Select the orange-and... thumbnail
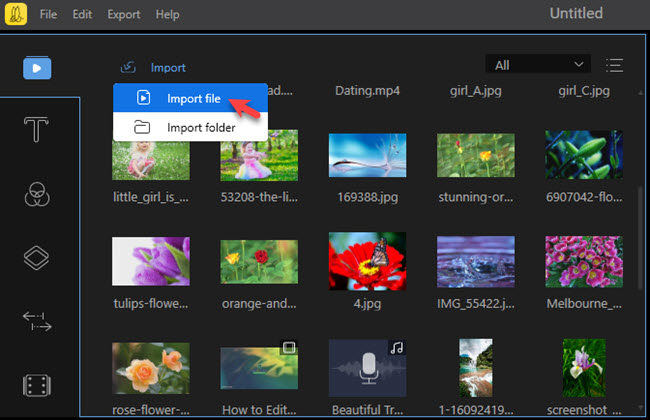Viewport: 650px width, 420px height. tap(259, 262)
